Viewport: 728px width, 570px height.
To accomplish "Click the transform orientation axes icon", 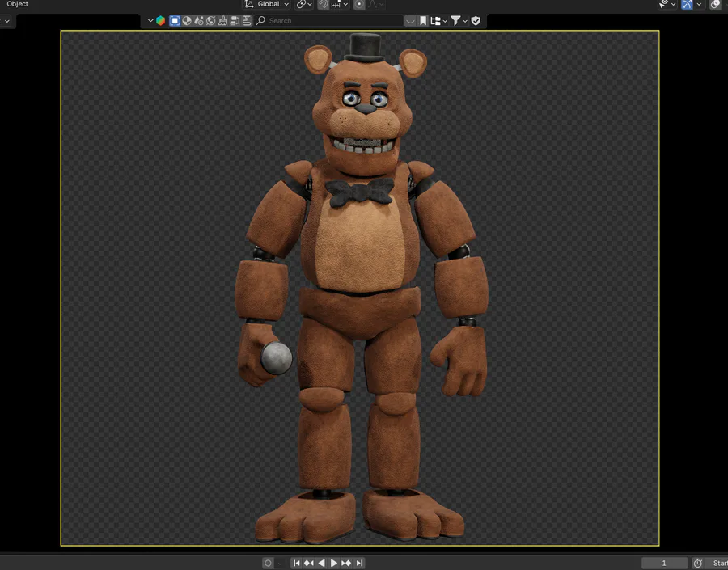I will [x=249, y=4].
